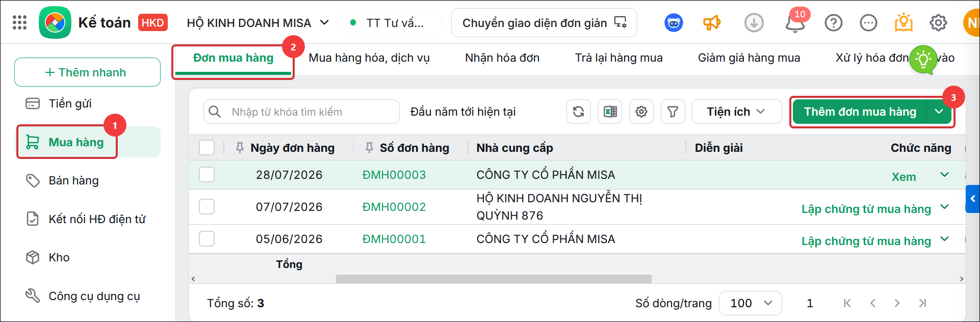
Task: Switch to Nhận hóa đơn tab
Action: (502, 58)
